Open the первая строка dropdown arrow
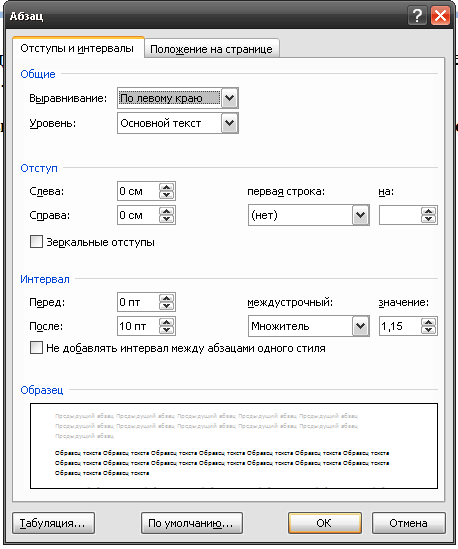Viewport: 458px width, 549px height. coord(360,215)
